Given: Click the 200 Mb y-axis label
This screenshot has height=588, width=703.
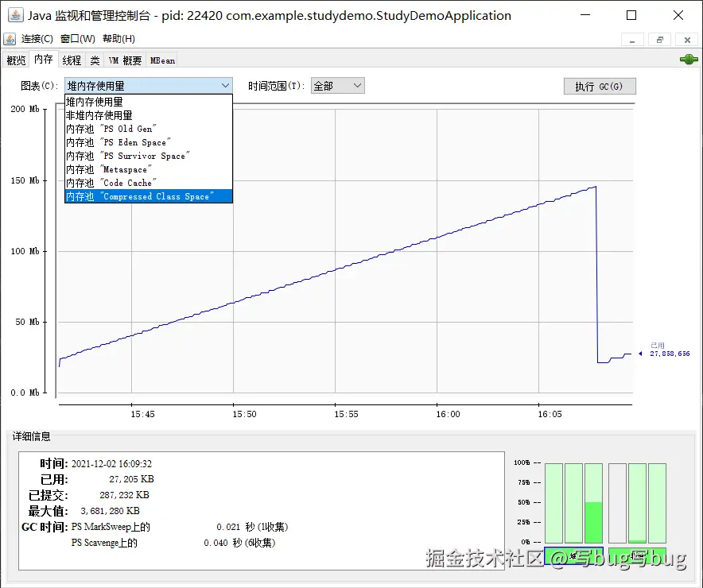Looking at the screenshot, I should pos(25,109).
